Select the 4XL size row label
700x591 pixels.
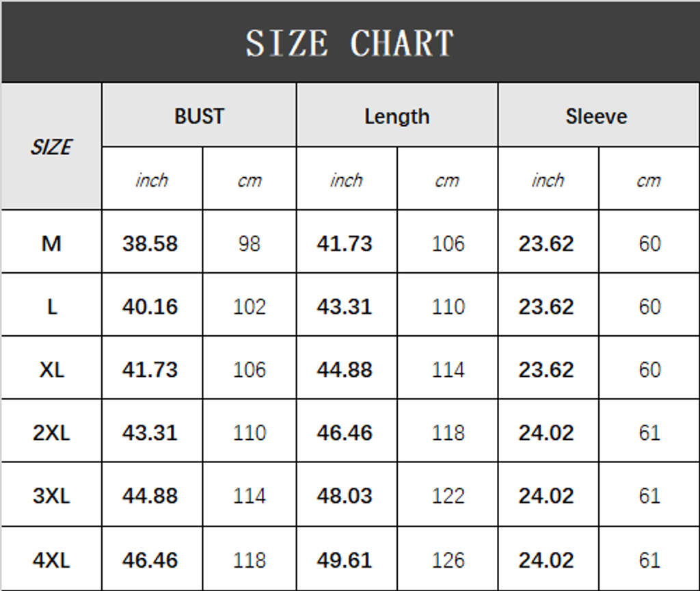coord(51,560)
